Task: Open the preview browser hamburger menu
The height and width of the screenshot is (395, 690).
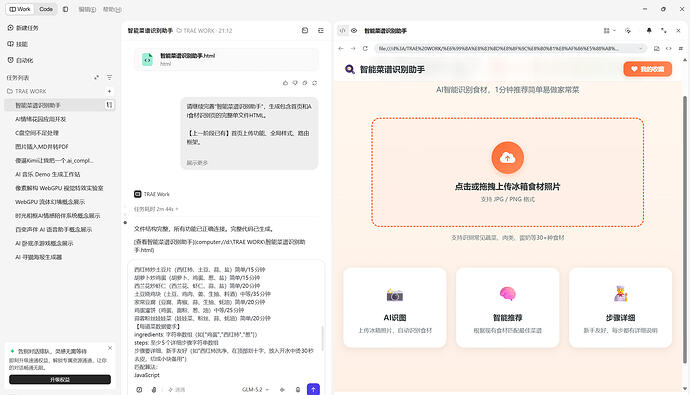Action: click(x=680, y=48)
